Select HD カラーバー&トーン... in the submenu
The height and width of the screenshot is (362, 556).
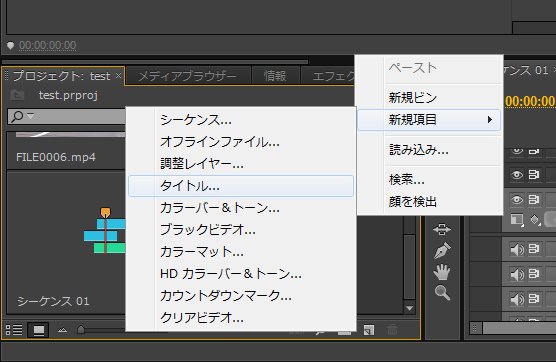coord(241,274)
